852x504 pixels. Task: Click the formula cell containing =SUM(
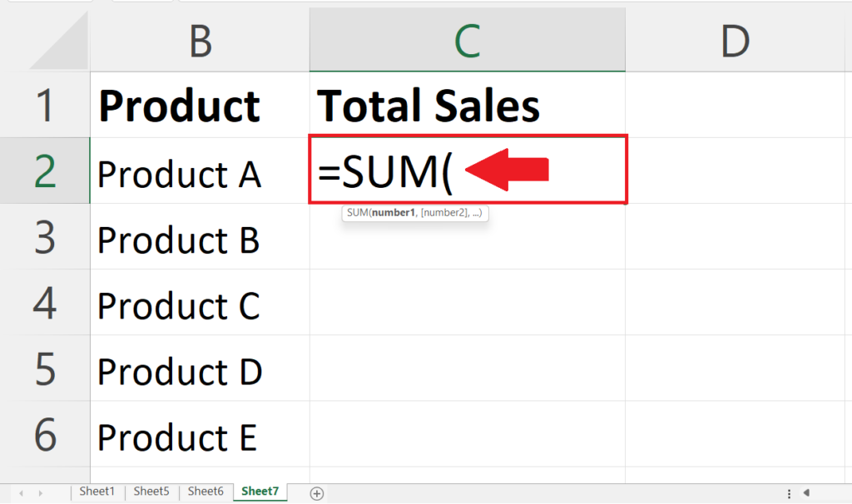(x=468, y=170)
